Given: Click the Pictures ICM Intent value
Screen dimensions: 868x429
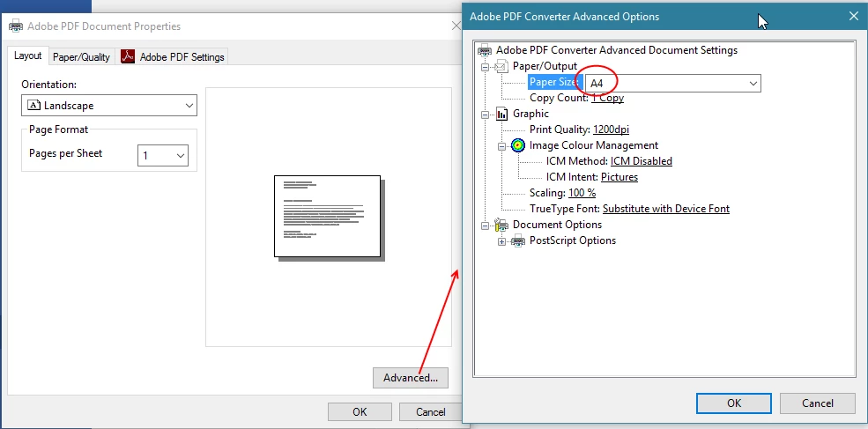Looking at the screenshot, I should click(x=619, y=177).
